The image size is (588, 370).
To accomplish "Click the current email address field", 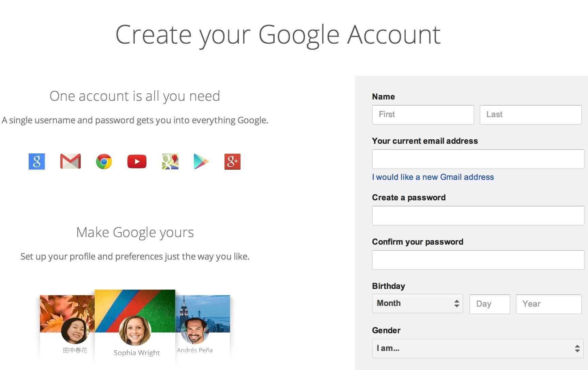I will pyautogui.click(x=478, y=159).
